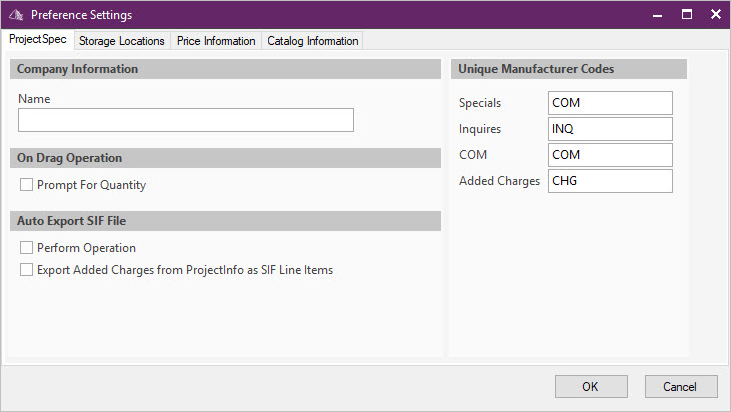Open the Storage Locations tab

click(x=122, y=41)
